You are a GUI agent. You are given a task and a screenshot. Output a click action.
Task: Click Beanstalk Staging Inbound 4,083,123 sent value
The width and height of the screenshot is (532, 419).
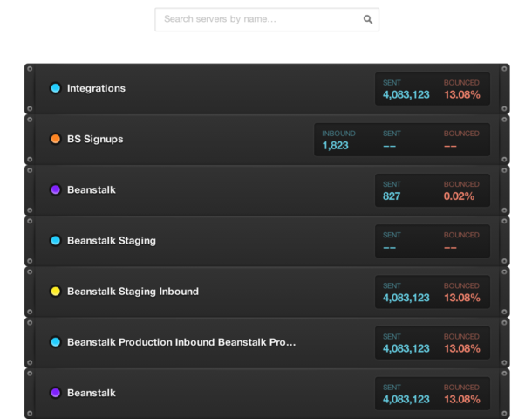coord(406,299)
